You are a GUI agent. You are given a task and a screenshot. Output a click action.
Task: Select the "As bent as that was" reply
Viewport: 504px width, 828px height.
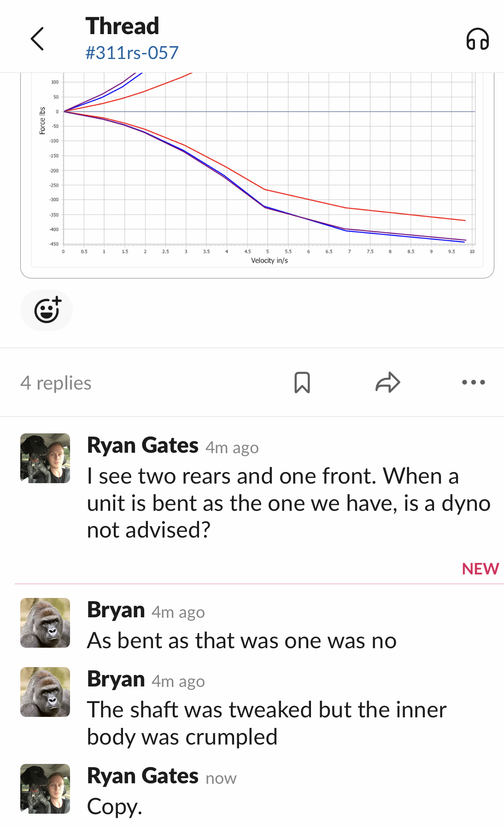pos(242,641)
